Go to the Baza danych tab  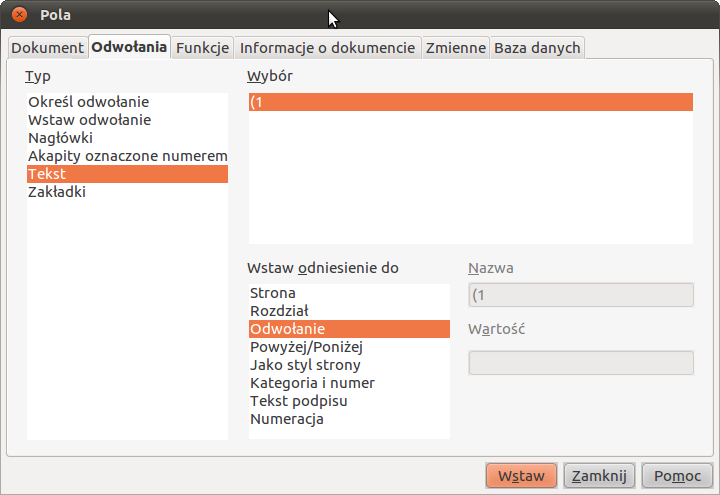pyautogui.click(x=536, y=48)
